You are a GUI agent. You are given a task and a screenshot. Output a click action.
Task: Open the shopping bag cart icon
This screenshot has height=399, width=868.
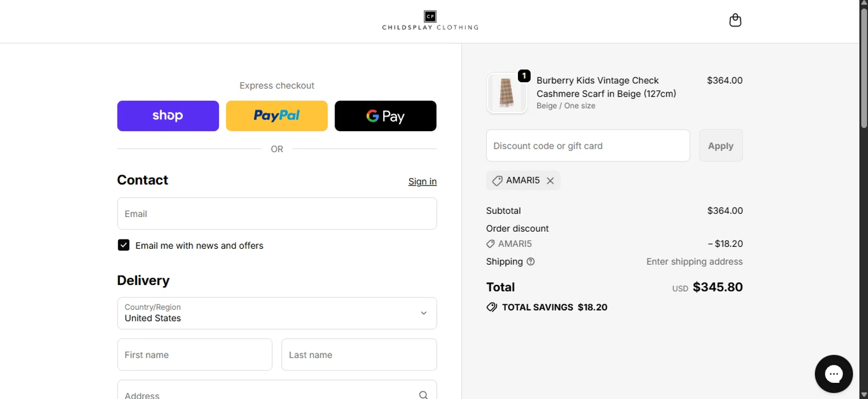coord(735,20)
